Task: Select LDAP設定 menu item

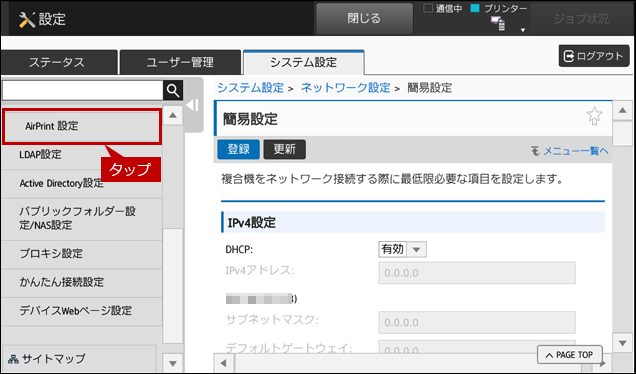Action: pos(82,155)
